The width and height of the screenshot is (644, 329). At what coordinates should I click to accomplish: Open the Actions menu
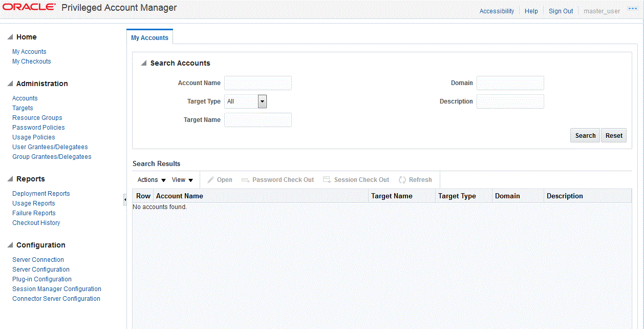click(152, 180)
